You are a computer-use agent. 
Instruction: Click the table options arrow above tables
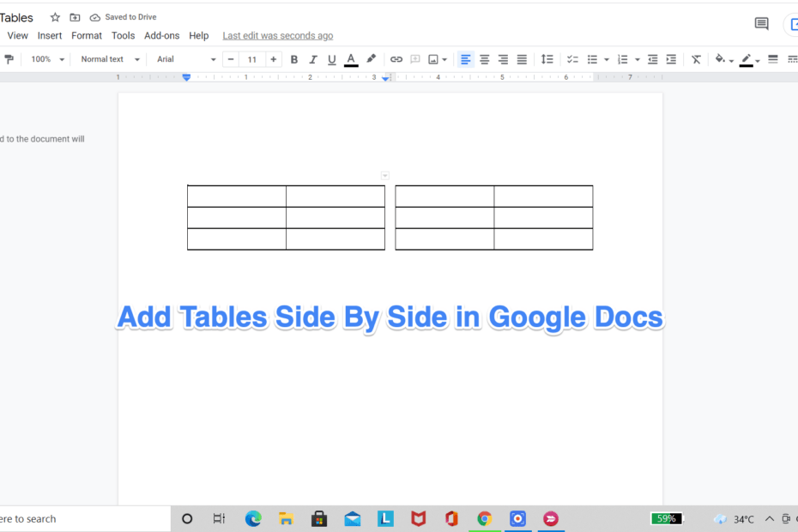click(x=385, y=176)
